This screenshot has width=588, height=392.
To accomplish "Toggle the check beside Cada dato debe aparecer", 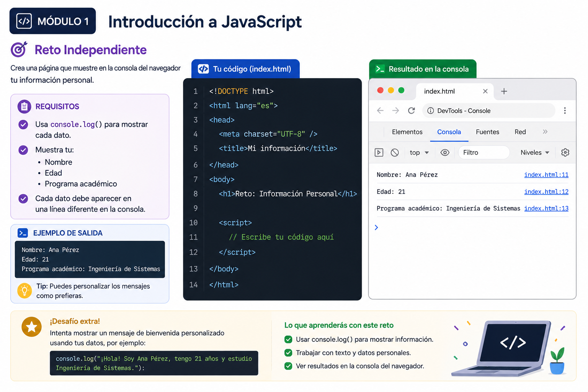I will tap(23, 199).
